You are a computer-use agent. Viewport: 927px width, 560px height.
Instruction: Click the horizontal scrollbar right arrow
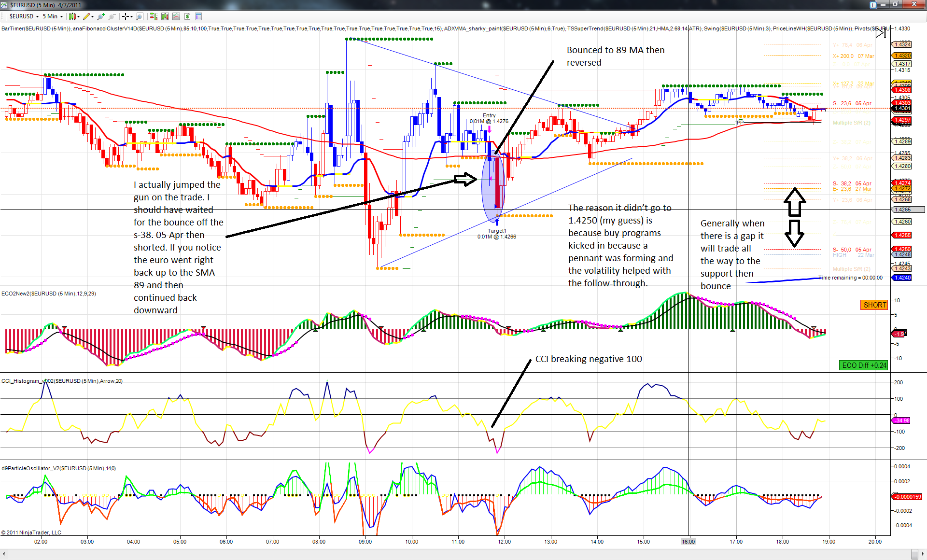pos(923,554)
